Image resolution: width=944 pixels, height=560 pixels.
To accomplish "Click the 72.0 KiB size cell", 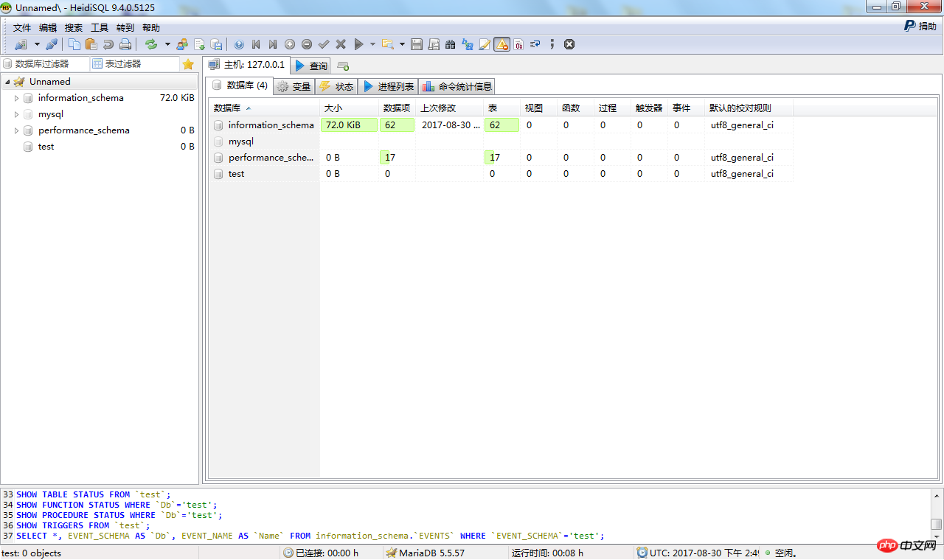I will (349, 125).
